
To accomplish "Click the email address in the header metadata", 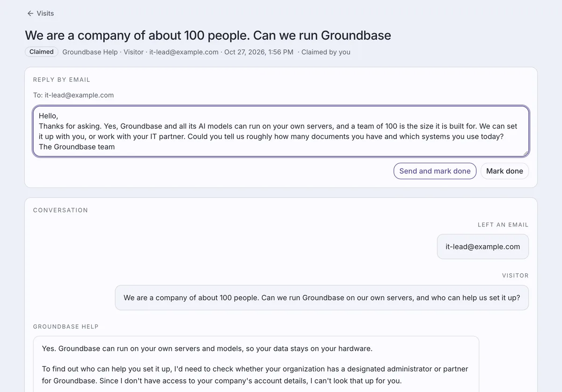I will point(184,52).
